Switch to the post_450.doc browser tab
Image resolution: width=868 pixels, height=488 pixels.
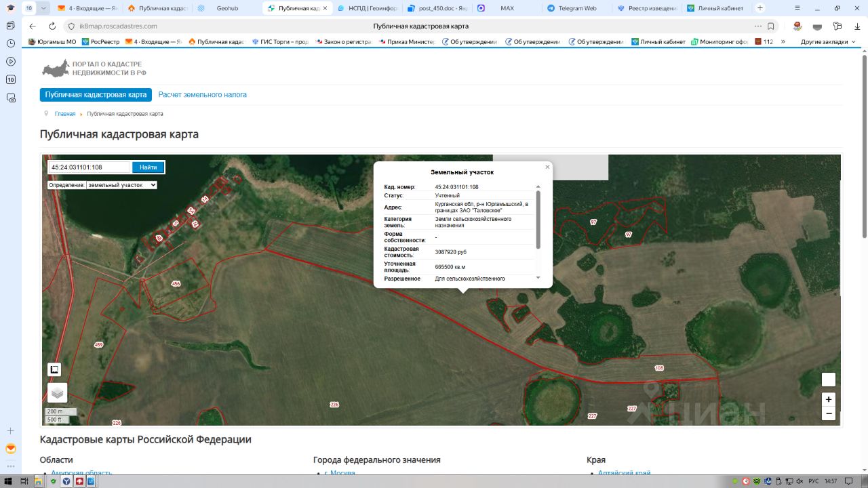pyautogui.click(x=437, y=8)
